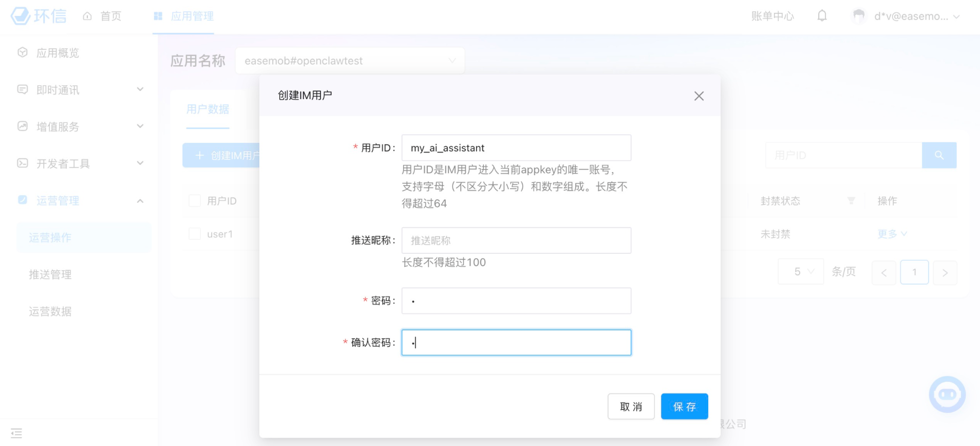Screen dimensions: 980x446
Task: Click the 用户ID search box
Action: [x=844, y=155]
